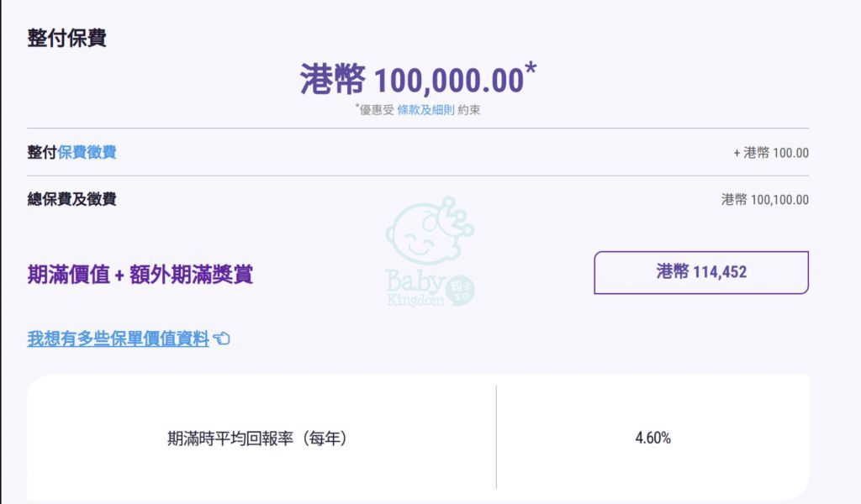Click the 整付保費 section heading
This screenshot has width=861, height=504.
click(x=67, y=39)
